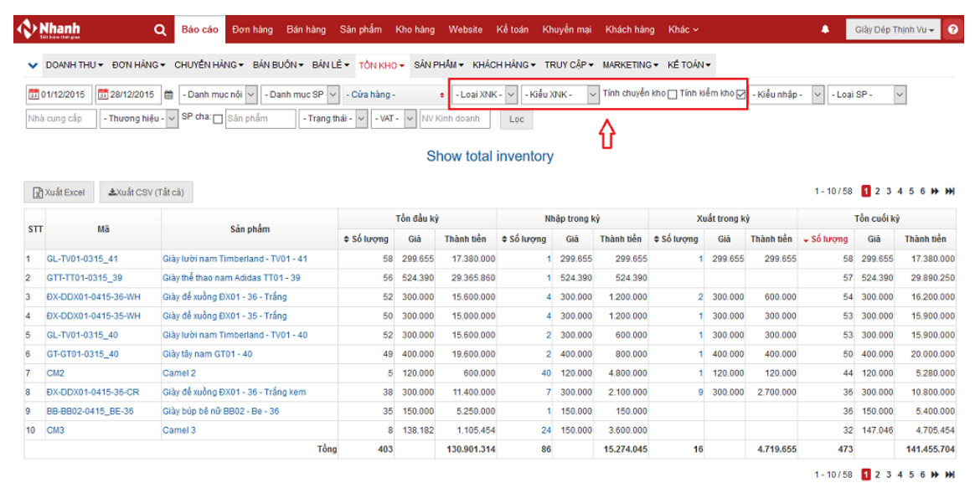Image resolution: width=980 pixels, height=493 pixels.
Task: Go to page 2 in top pagination
Action: tap(878, 191)
